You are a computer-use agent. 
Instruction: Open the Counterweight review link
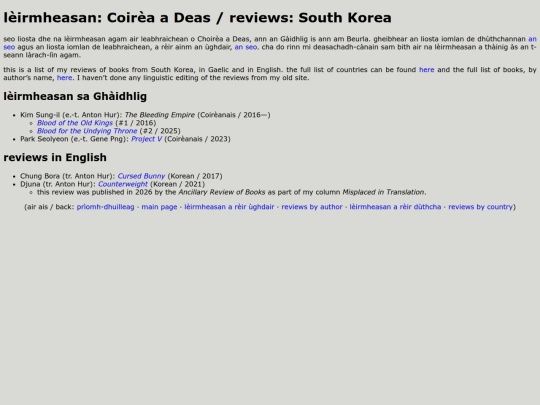pyautogui.click(x=123, y=184)
